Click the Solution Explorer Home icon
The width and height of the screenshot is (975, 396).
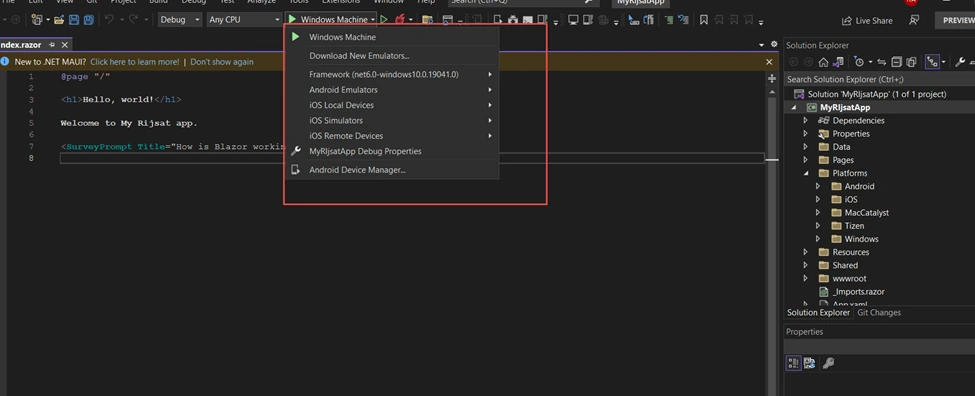pos(823,62)
